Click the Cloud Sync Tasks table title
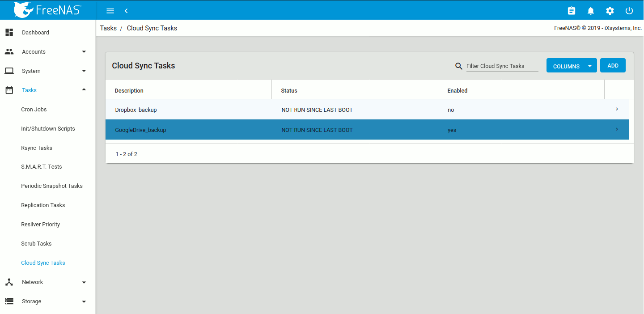644x314 pixels. [143, 66]
